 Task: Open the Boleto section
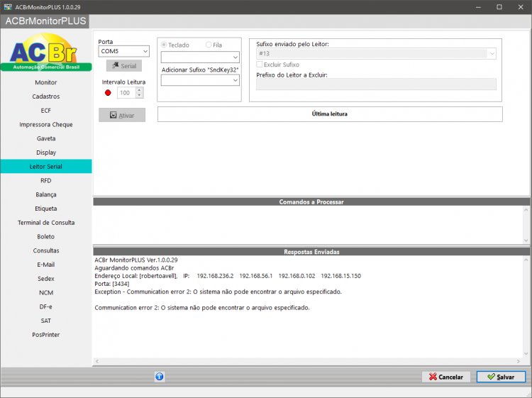(46, 236)
